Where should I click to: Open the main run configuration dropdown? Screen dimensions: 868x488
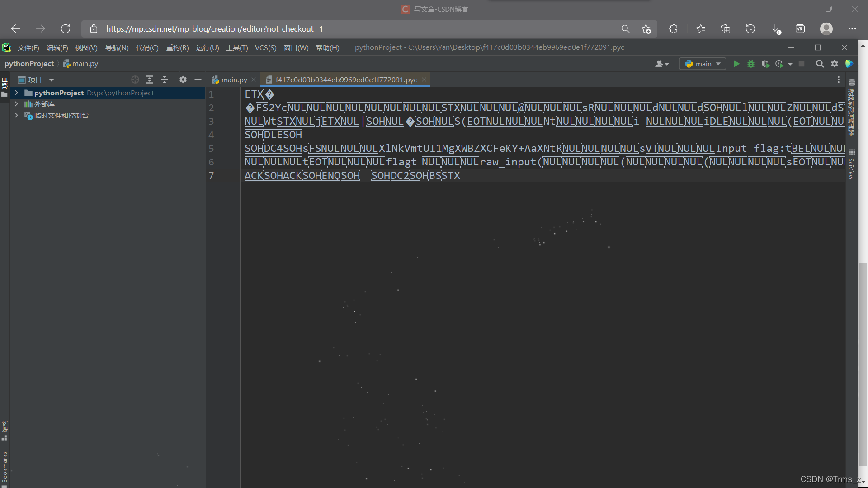pyautogui.click(x=703, y=64)
